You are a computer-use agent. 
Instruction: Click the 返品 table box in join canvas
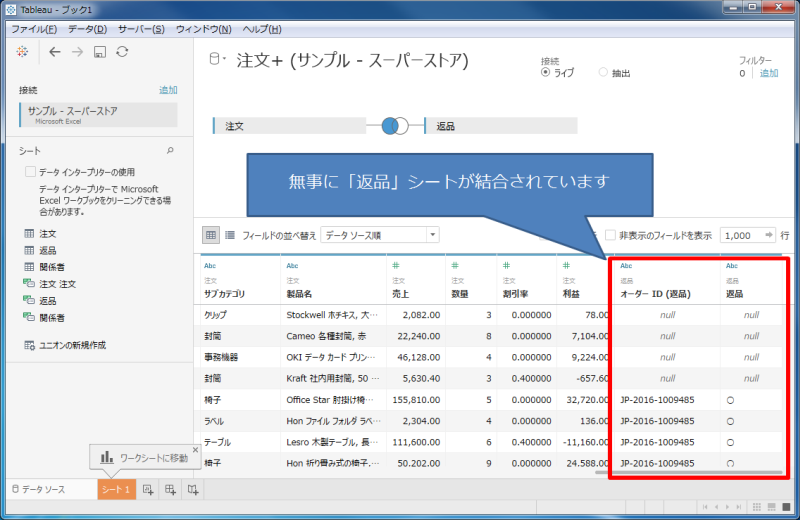point(501,126)
